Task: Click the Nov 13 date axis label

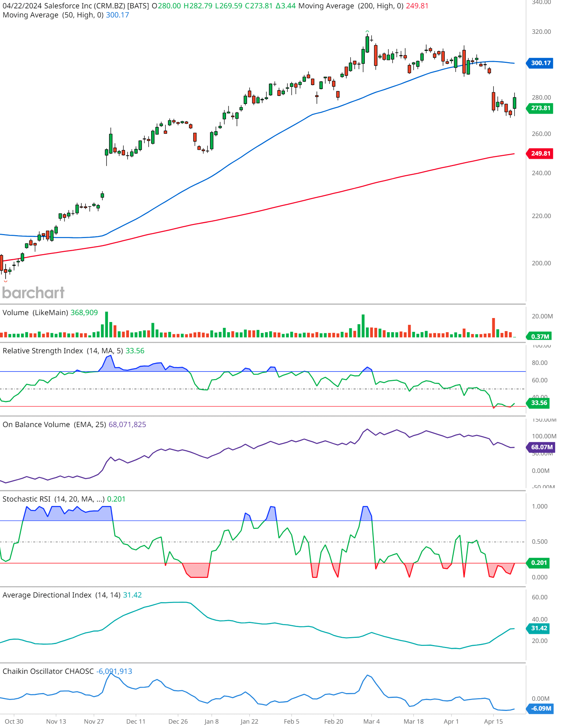Action: pyautogui.click(x=56, y=721)
